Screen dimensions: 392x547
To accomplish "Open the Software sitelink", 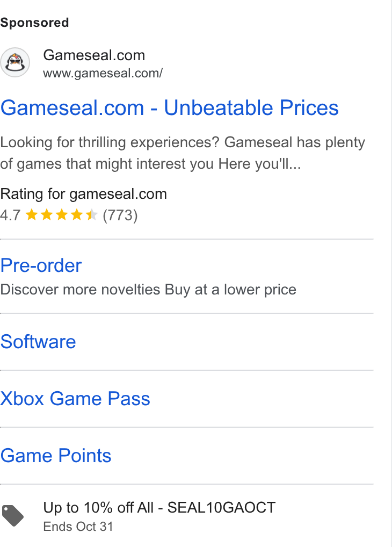I will tap(38, 342).
